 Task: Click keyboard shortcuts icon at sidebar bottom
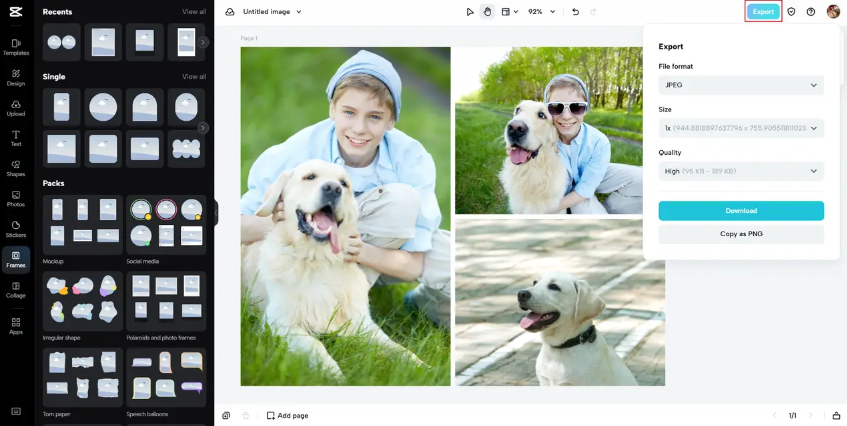[16, 411]
